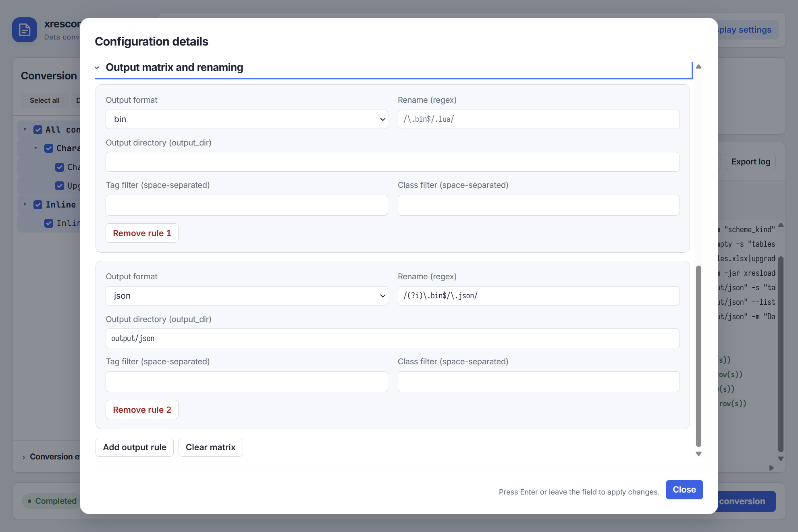This screenshot has width=798, height=532.
Task: Click the log panel scrollbar up arrow
Action: [781, 225]
